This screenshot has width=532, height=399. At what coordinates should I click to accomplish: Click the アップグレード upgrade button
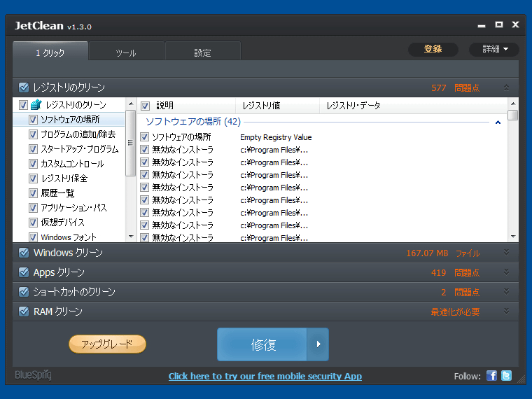107,344
